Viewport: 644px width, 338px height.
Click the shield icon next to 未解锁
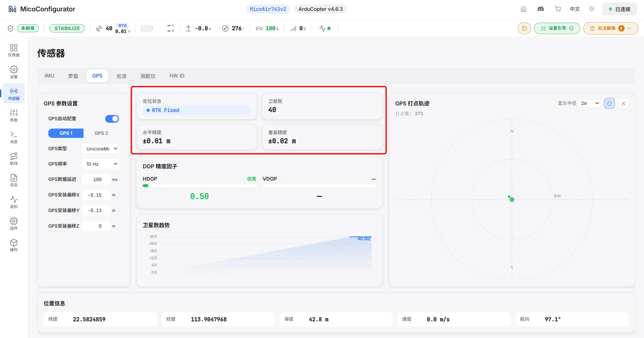10,28
